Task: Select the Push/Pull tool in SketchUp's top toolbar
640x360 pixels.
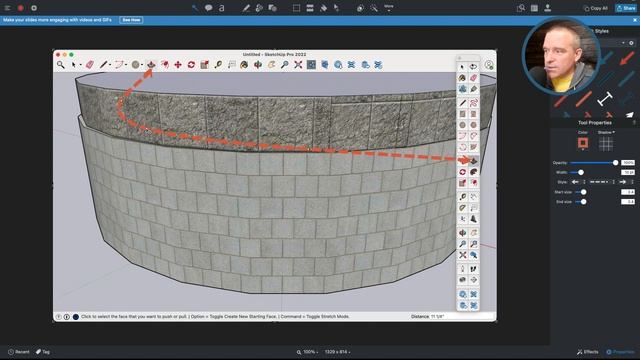Action: point(151,64)
